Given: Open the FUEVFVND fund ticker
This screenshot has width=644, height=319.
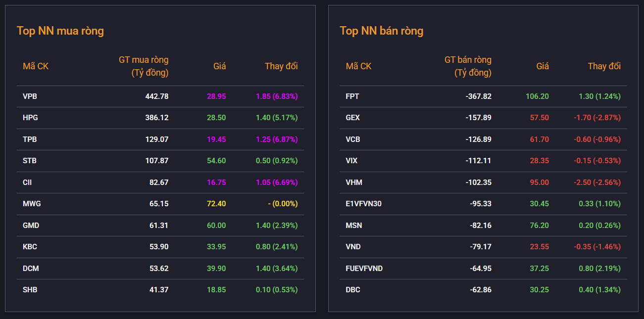Looking at the screenshot, I should pyautogui.click(x=364, y=269).
